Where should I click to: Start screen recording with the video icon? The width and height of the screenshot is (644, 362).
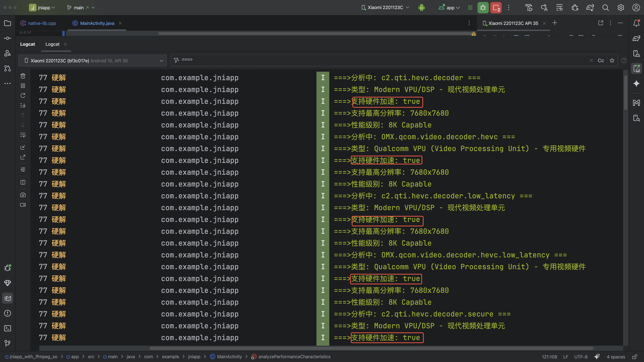(23, 205)
